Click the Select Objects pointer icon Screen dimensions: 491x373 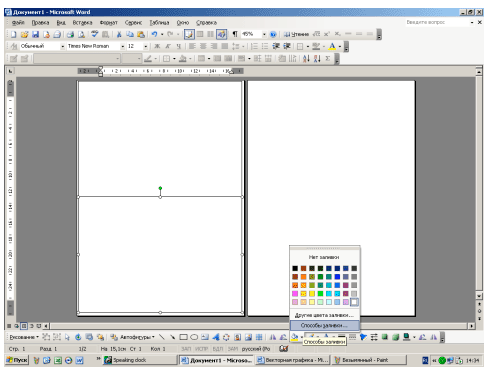(68, 337)
